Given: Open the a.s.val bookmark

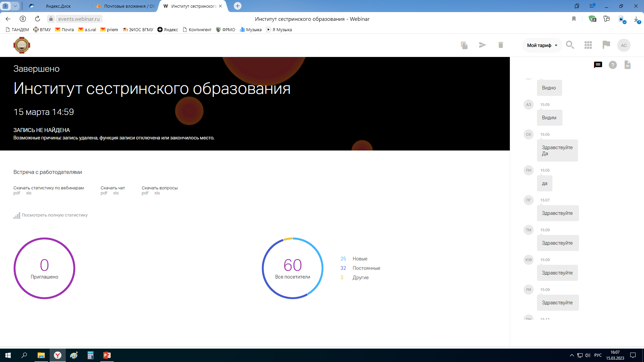Looking at the screenshot, I should click(x=87, y=29).
